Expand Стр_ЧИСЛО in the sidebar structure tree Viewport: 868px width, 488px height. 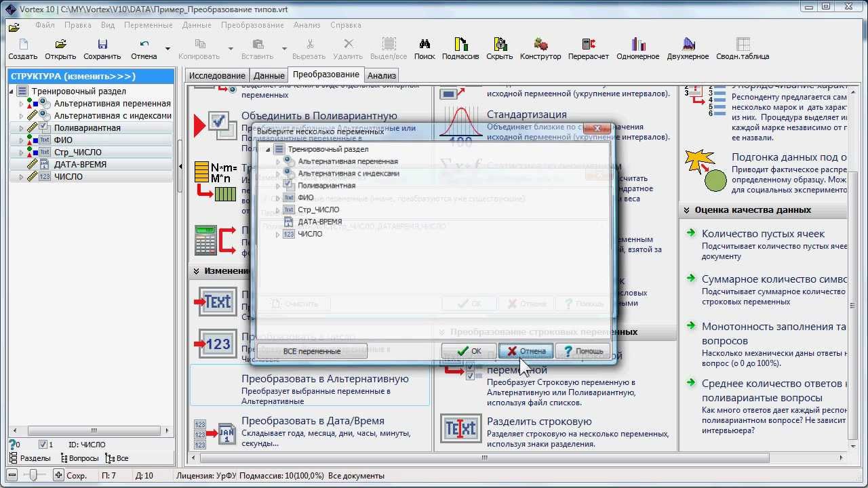(x=21, y=152)
